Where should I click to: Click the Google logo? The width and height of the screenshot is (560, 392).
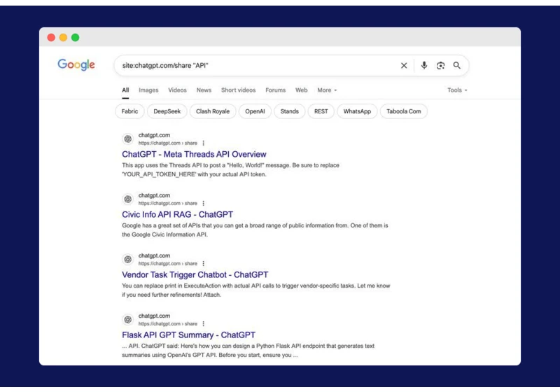[76, 64]
